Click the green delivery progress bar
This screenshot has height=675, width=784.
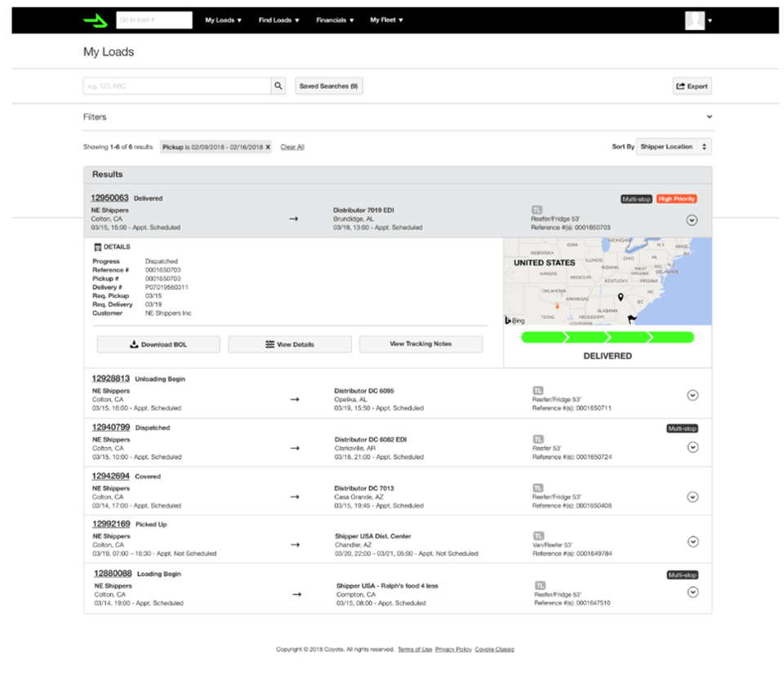(608, 337)
